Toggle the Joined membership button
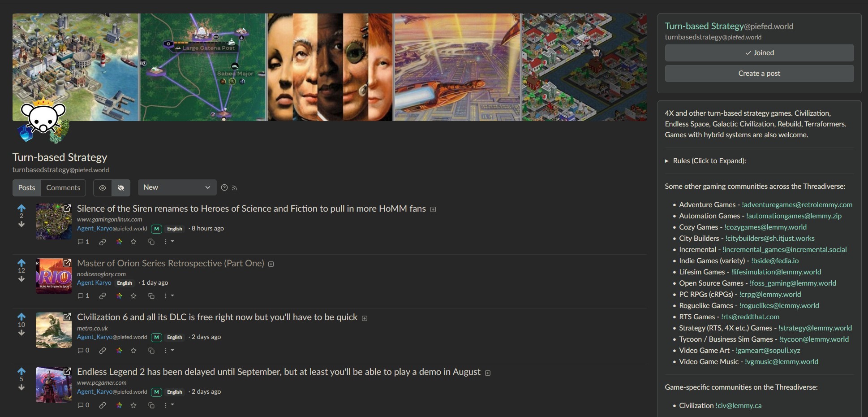 coord(759,52)
